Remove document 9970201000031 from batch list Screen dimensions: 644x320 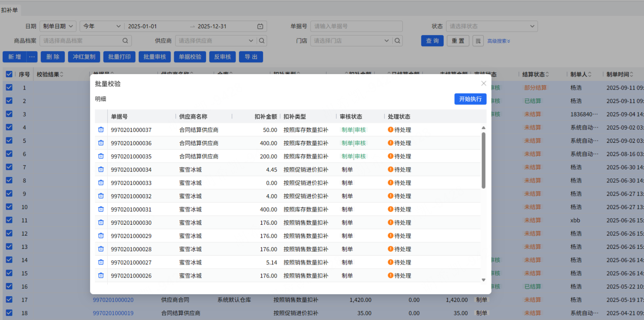pyautogui.click(x=101, y=209)
